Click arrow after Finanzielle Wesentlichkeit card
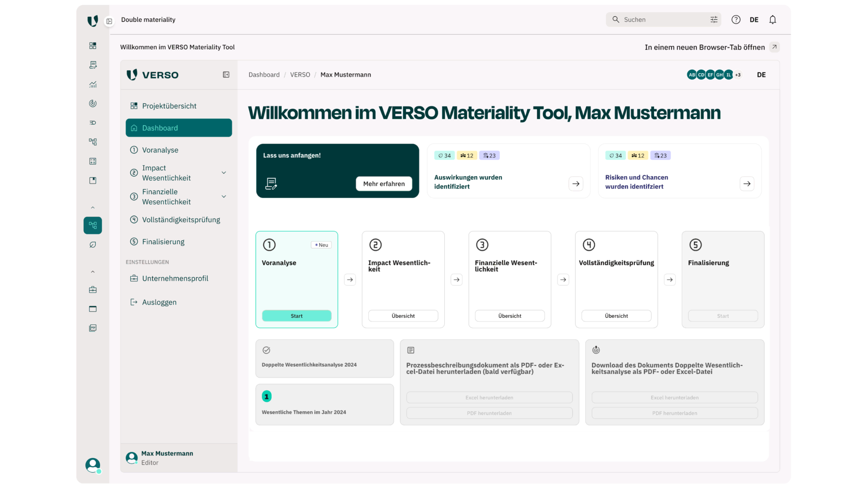Viewport: 868px width, 488px height. 563,280
